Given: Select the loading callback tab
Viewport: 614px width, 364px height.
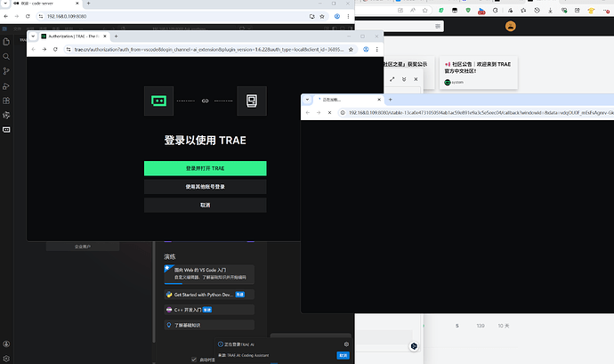Looking at the screenshot, I should tap(350, 100).
